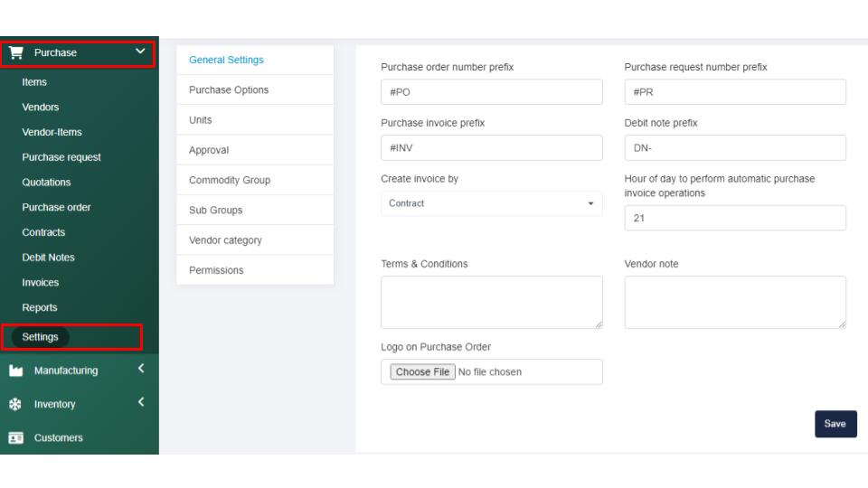Focus the Debit note prefix field
Viewport: 868px width, 488px height.
coord(734,148)
